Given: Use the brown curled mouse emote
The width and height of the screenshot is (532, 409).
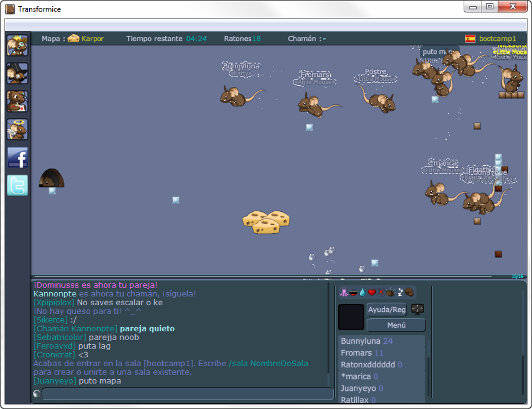Looking at the screenshot, I should click(x=409, y=292).
